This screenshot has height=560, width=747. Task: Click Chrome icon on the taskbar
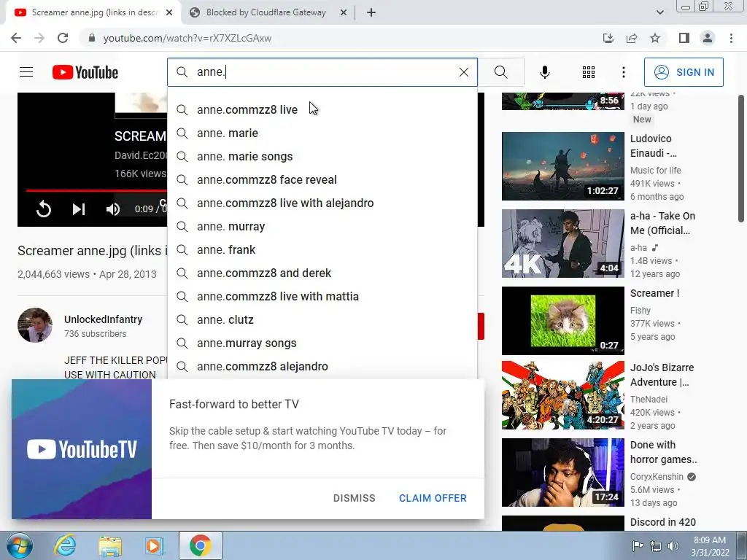pos(200,545)
